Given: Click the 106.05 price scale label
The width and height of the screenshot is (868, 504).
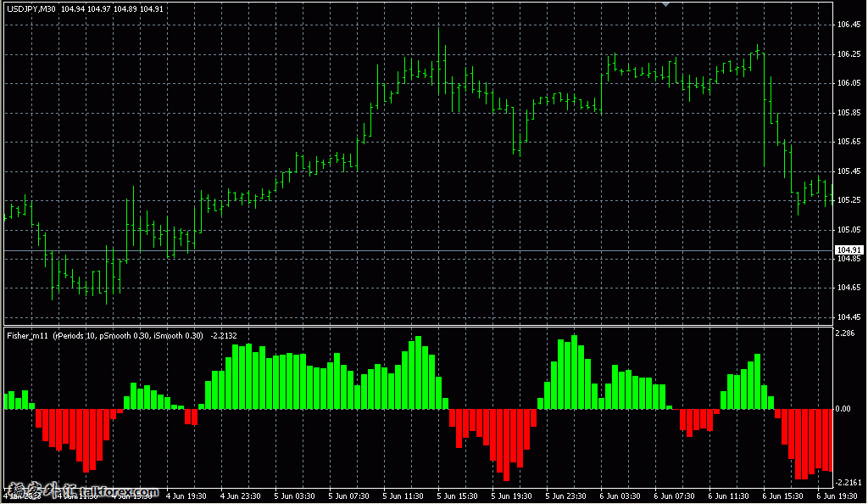Looking at the screenshot, I should coord(849,83).
